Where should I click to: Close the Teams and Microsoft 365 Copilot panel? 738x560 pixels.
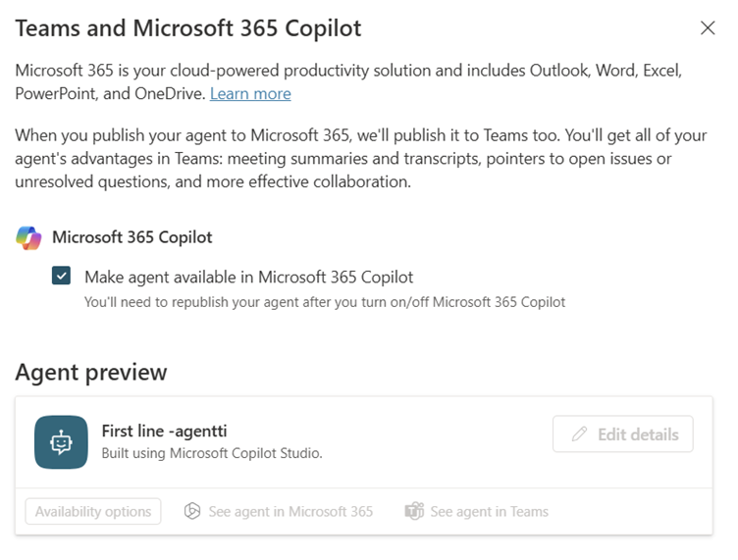tap(708, 28)
